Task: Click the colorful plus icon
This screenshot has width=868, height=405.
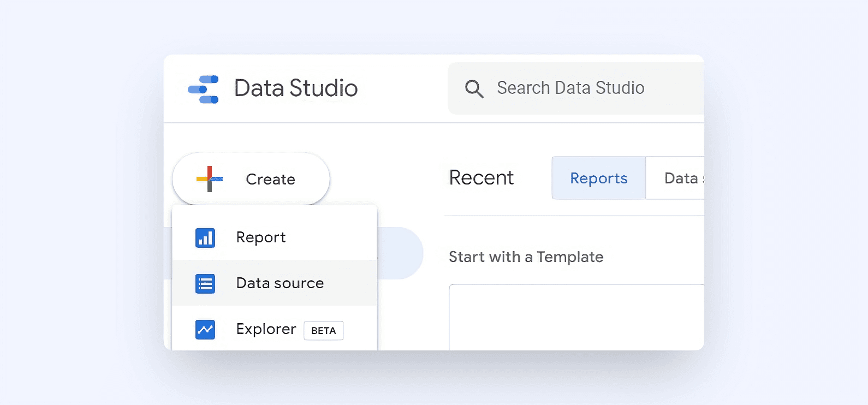Action: pos(209,179)
